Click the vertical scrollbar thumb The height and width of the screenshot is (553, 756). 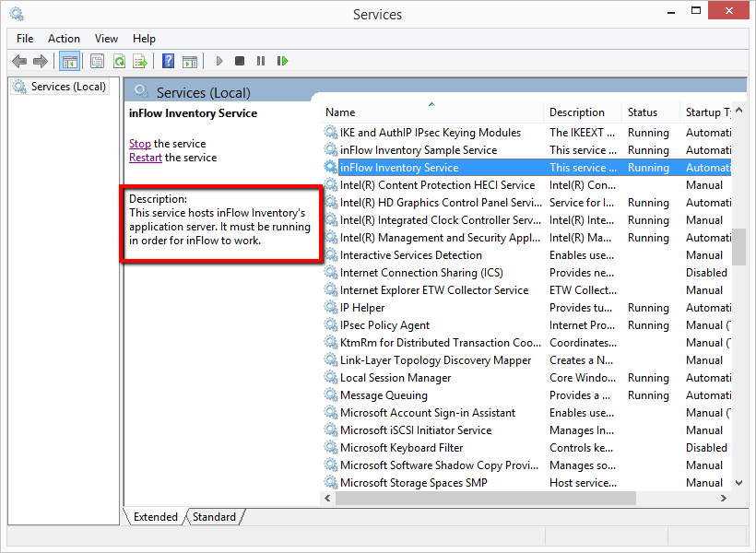pos(738,247)
